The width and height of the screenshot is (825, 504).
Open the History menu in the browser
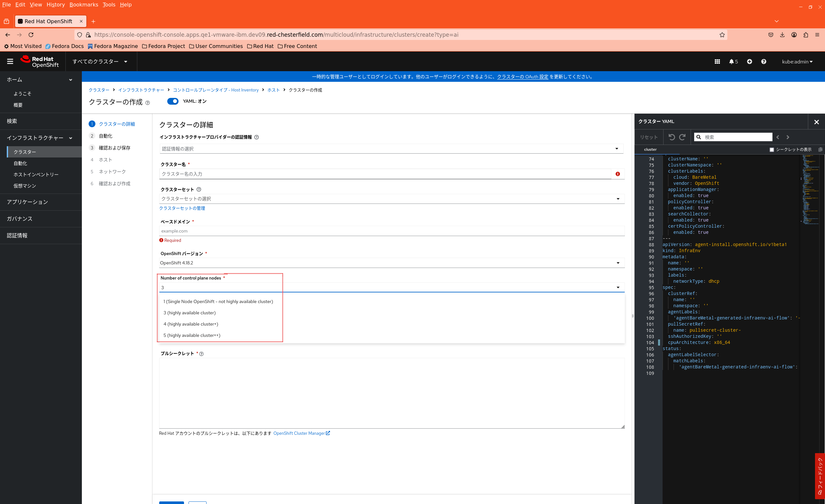[x=55, y=5]
